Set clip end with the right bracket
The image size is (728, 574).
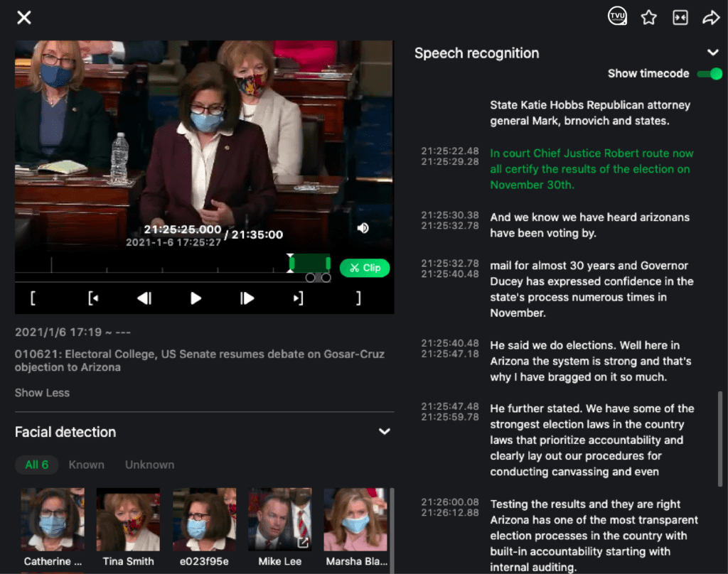click(x=358, y=298)
